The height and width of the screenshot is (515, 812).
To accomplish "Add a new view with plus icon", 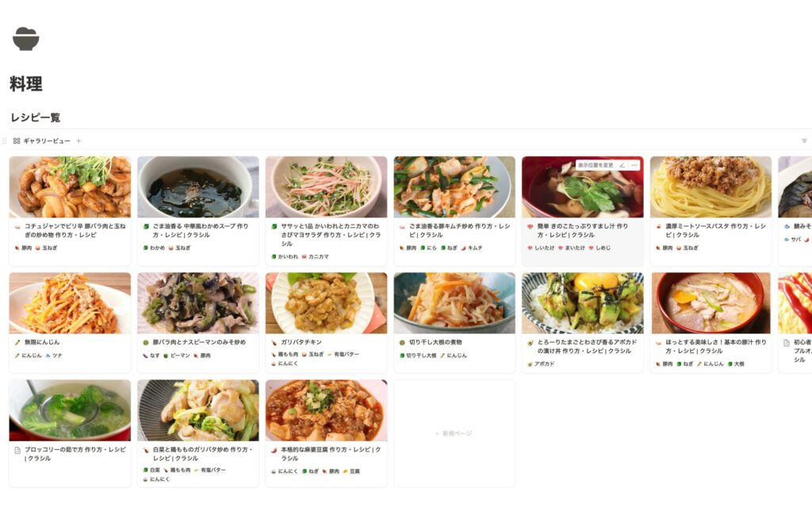I will (x=79, y=141).
